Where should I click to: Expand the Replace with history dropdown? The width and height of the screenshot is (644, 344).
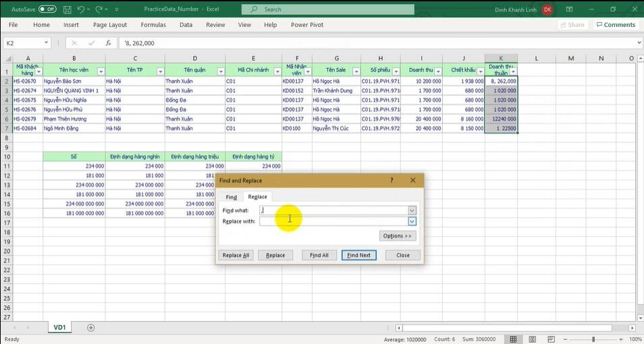pos(412,221)
